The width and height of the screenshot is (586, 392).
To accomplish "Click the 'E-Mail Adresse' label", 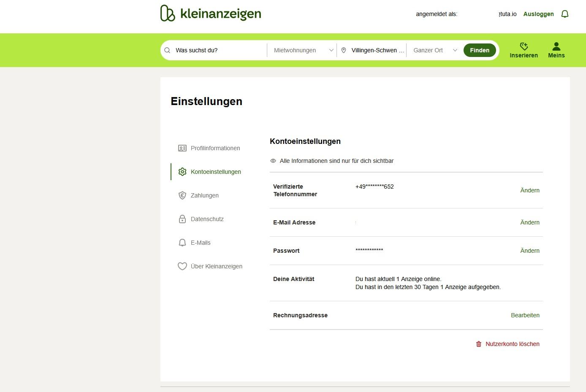I will [294, 222].
